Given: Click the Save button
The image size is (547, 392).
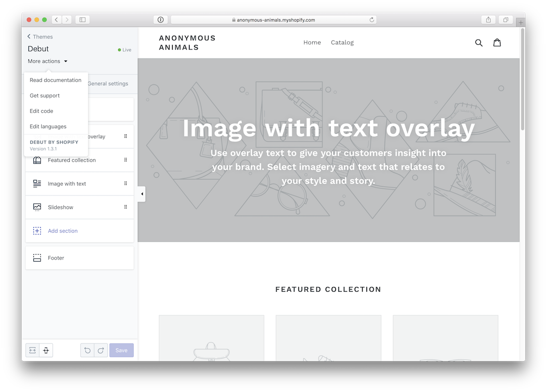Looking at the screenshot, I should click(122, 350).
